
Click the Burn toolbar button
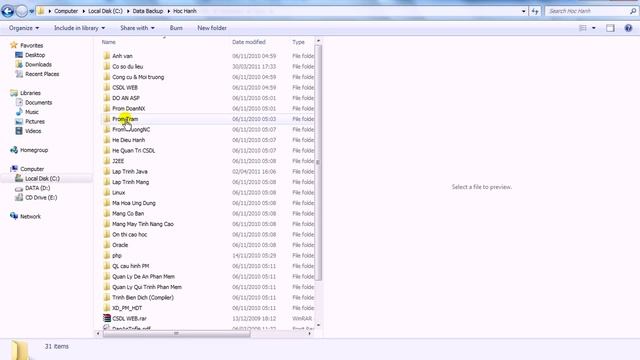[x=176, y=28]
